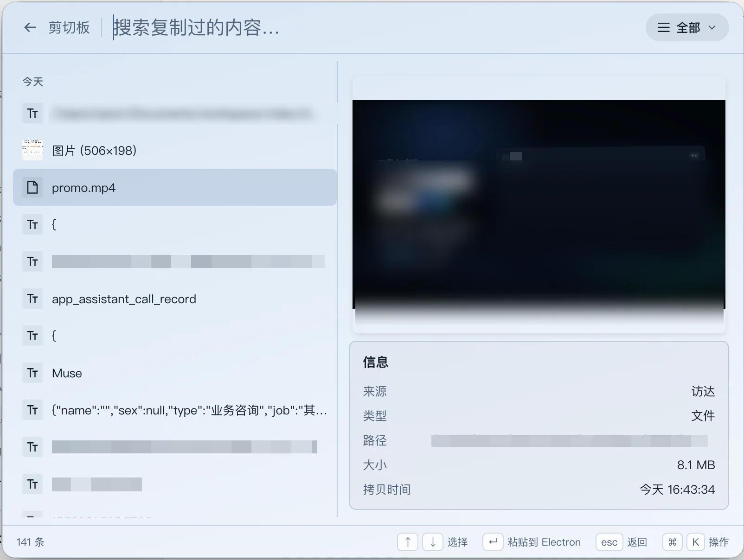Click the return key 粘贴到 Electron button
The width and height of the screenshot is (744, 560).
493,542
